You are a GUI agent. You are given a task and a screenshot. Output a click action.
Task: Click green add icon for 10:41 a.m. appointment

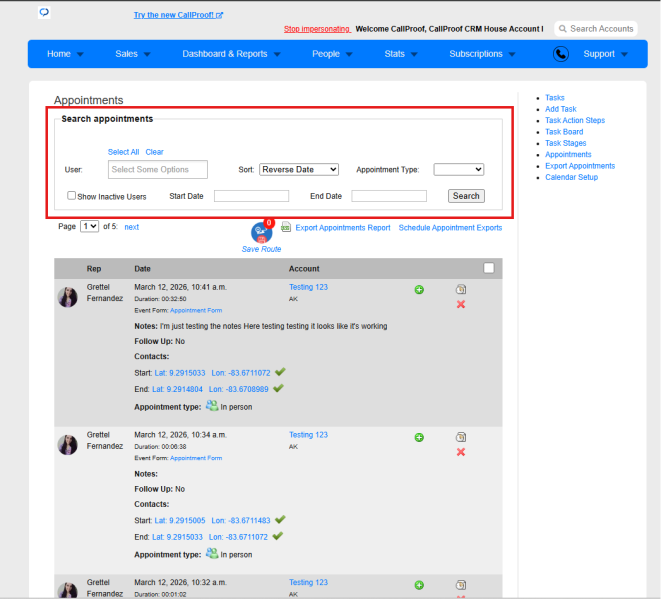click(x=419, y=290)
